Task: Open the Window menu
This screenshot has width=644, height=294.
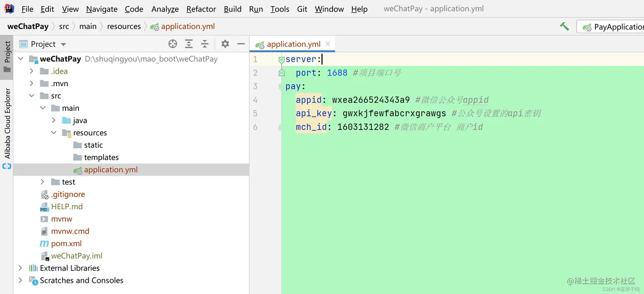Action: (329, 9)
